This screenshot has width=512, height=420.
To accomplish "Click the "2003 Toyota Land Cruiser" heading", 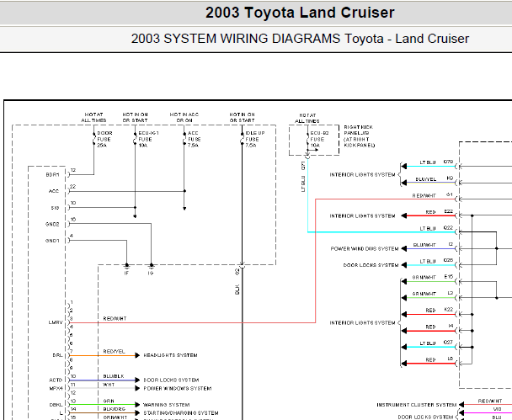I will pos(300,13).
